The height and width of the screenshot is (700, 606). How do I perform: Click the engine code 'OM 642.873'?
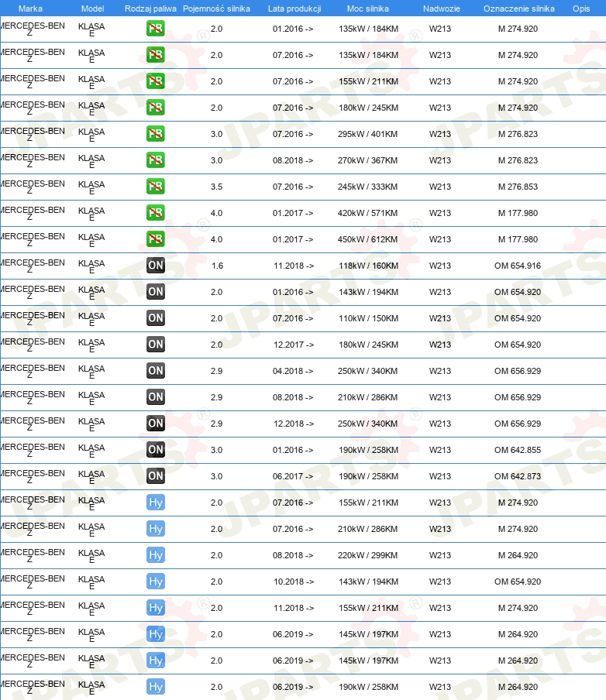[518, 476]
